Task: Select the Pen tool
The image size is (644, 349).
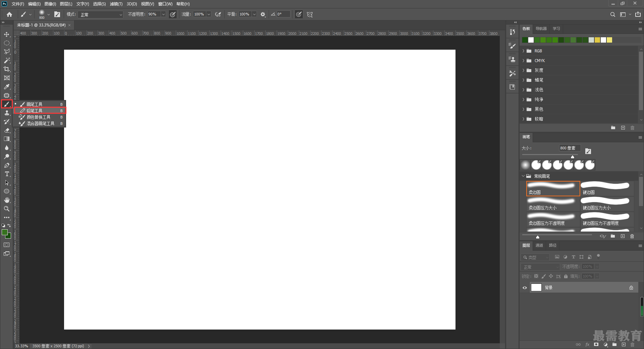Action: (7, 165)
